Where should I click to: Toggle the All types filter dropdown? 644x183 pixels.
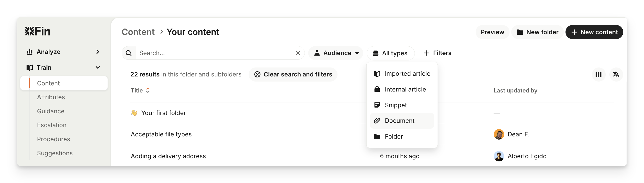(x=390, y=53)
